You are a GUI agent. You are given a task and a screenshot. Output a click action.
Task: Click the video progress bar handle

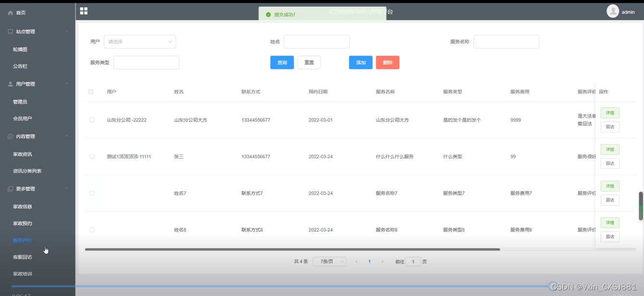(x=553, y=286)
